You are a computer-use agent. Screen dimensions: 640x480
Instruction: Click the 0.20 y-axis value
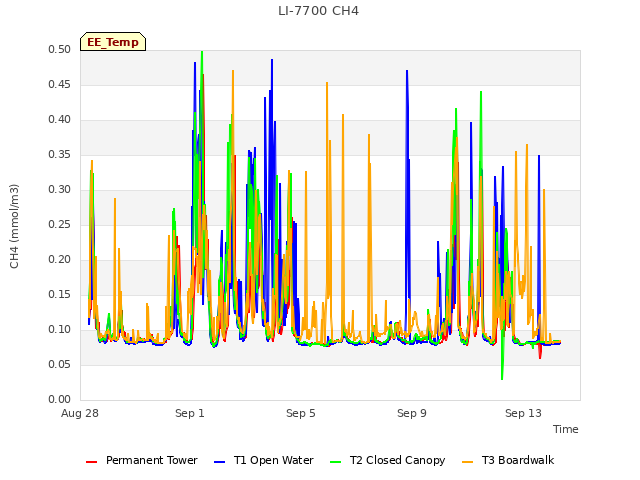point(60,260)
